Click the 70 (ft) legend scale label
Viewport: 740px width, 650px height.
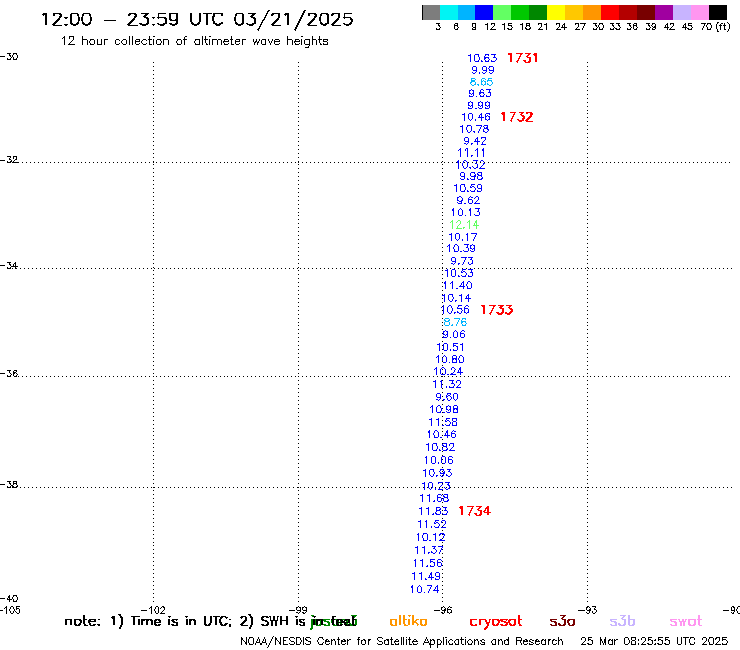click(x=715, y=27)
